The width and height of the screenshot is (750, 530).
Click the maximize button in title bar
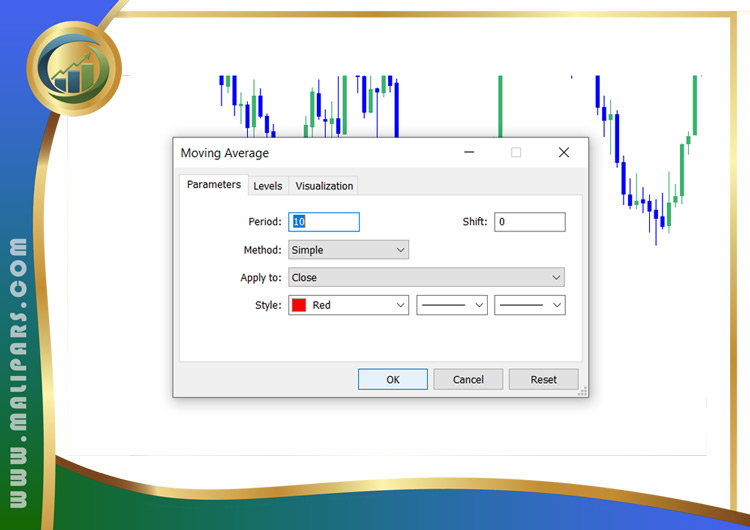[x=516, y=153]
